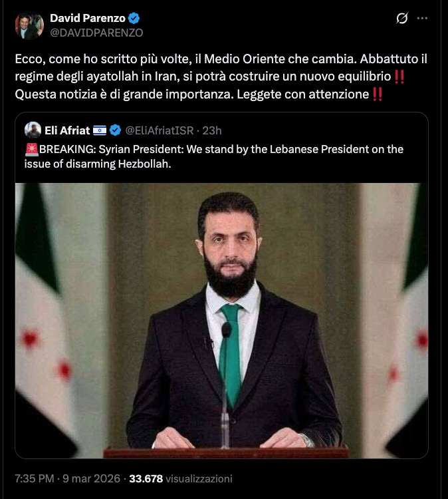Click the 23h timestamp on quoted tweet

(212, 130)
